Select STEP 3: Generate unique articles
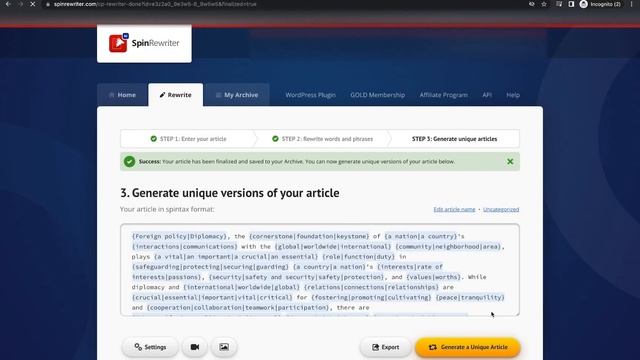The image size is (640, 360). coord(454,139)
